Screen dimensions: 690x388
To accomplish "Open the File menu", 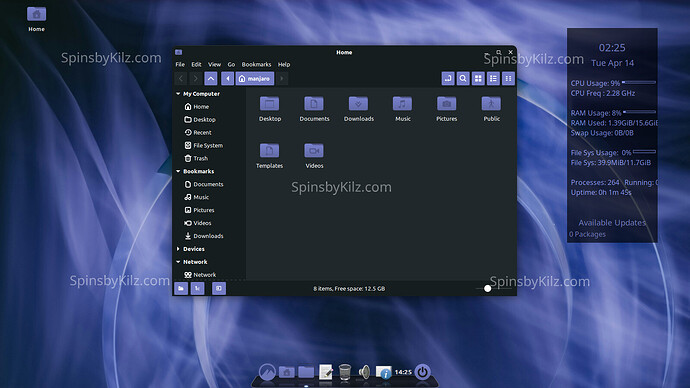I will tap(180, 64).
